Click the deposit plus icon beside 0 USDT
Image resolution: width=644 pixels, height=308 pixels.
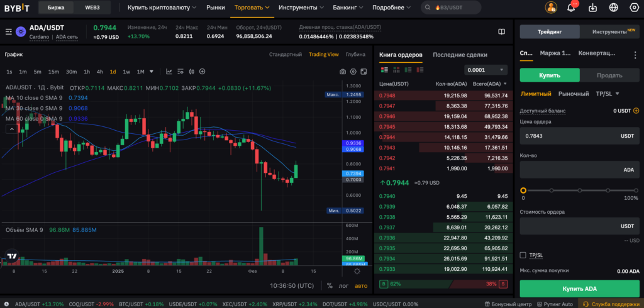point(636,111)
